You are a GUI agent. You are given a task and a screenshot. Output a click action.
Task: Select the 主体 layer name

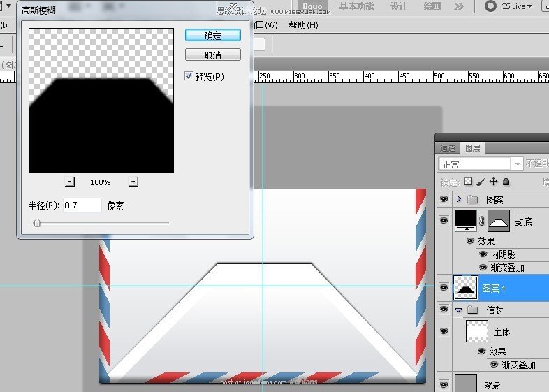click(x=502, y=332)
